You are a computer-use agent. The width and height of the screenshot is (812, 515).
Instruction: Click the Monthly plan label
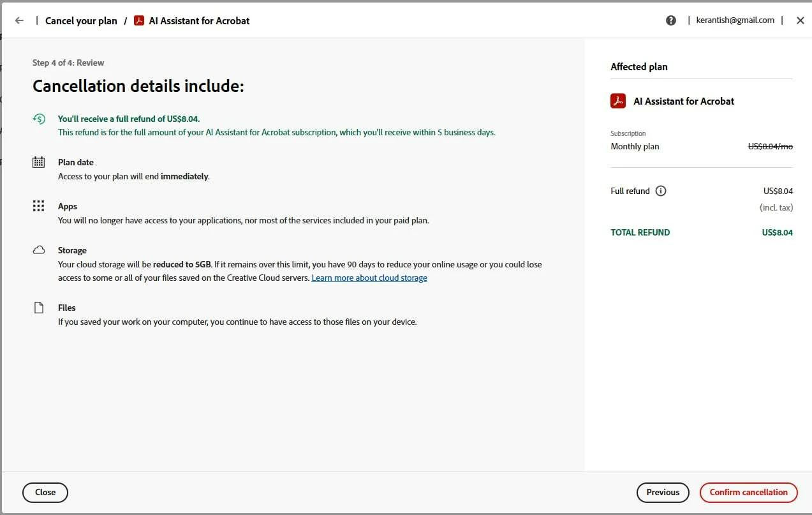coord(635,147)
